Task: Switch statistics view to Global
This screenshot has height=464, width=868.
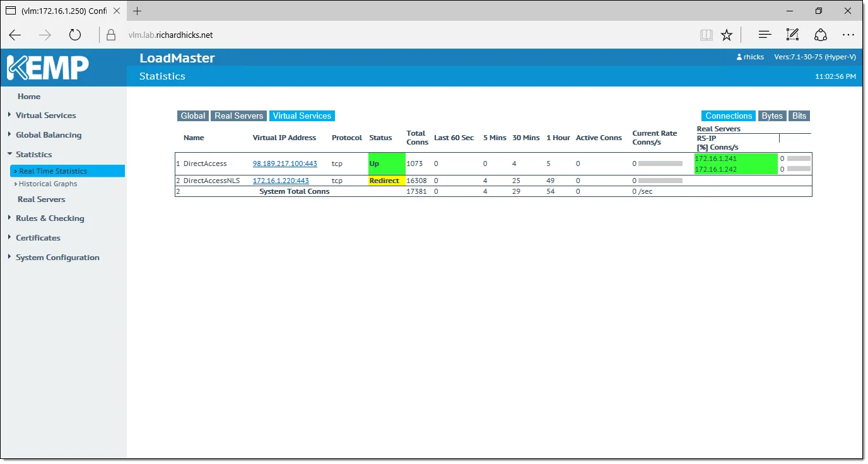Action: 192,116
